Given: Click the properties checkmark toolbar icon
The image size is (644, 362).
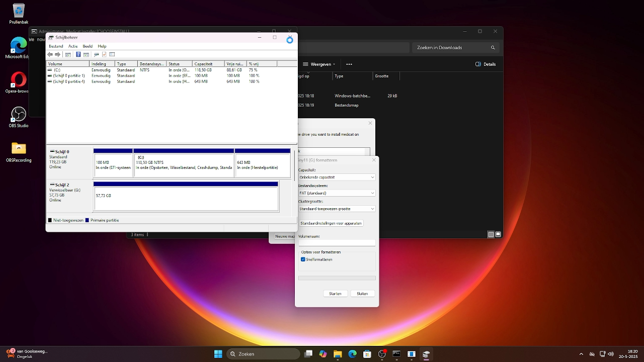Looking at the screenshot, I should click(104, 54).
